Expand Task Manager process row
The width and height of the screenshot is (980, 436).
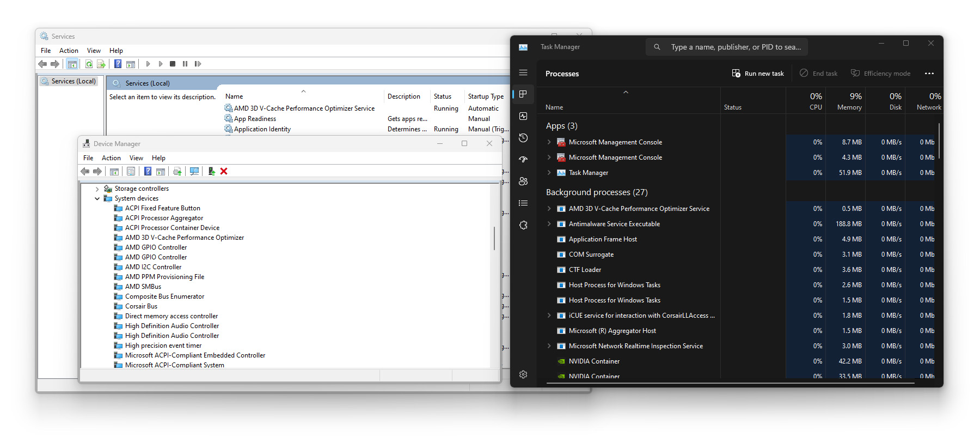[x=549, y=173]
